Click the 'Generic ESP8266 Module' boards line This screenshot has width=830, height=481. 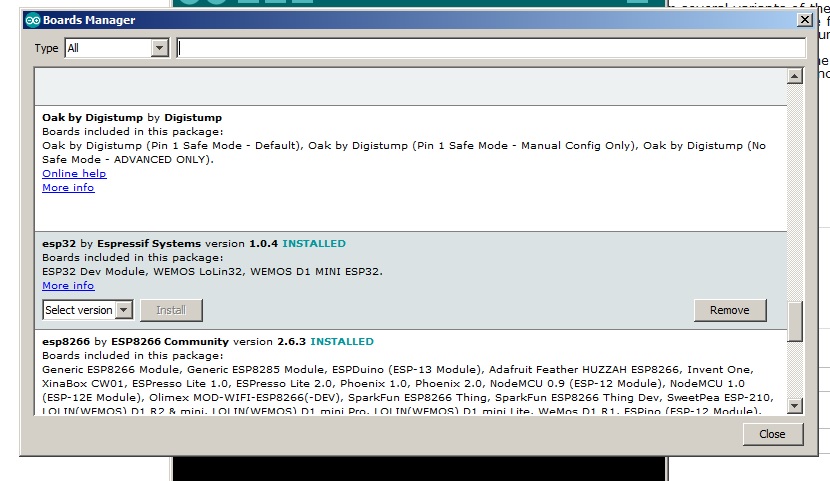pos(398,370)
